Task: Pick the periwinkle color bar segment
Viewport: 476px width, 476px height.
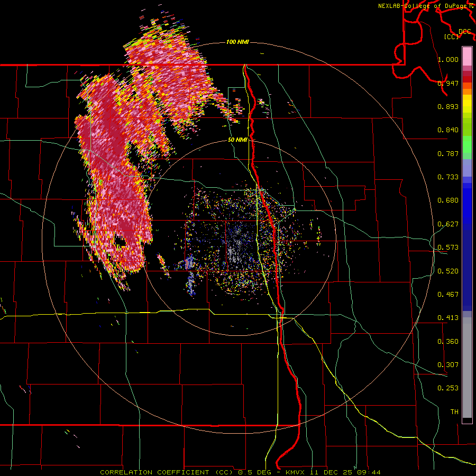Action: coord(467,168)
